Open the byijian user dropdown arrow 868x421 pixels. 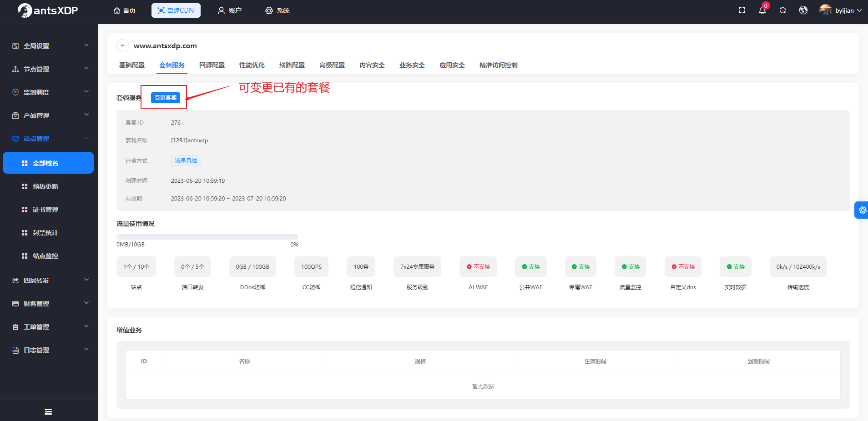coord(859,10)
